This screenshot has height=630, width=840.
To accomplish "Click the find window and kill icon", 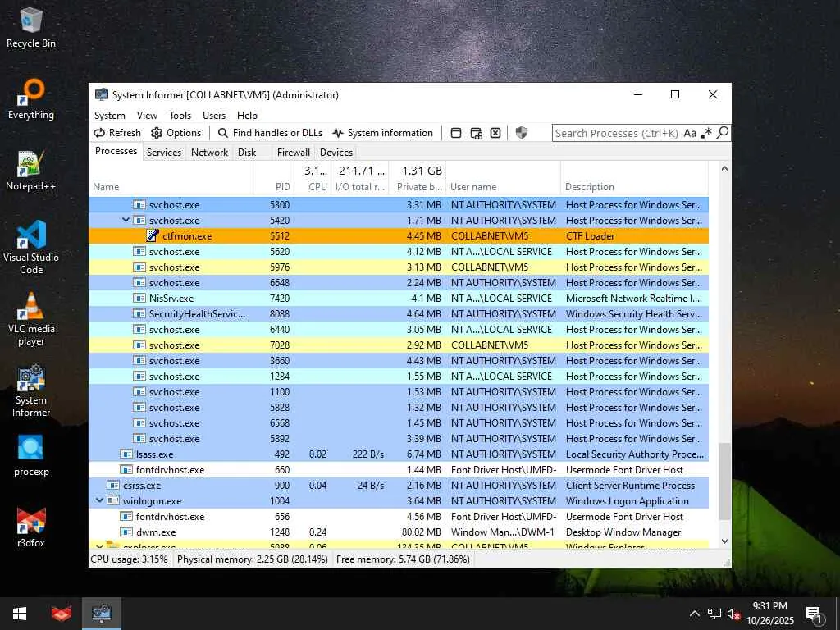I will point(495,133).
